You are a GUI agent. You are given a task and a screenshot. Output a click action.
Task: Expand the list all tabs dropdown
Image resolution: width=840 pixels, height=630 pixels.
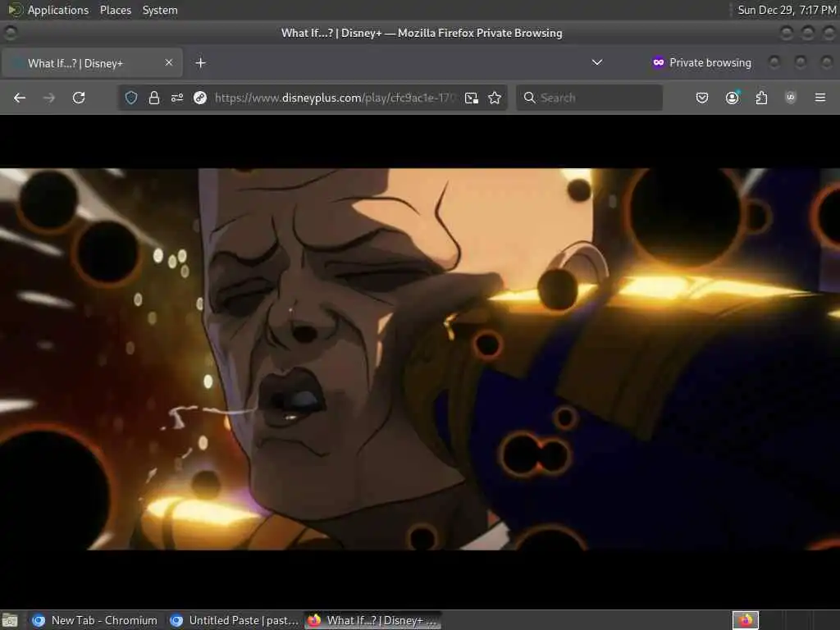pyautogui.click(x=597, y=62)
